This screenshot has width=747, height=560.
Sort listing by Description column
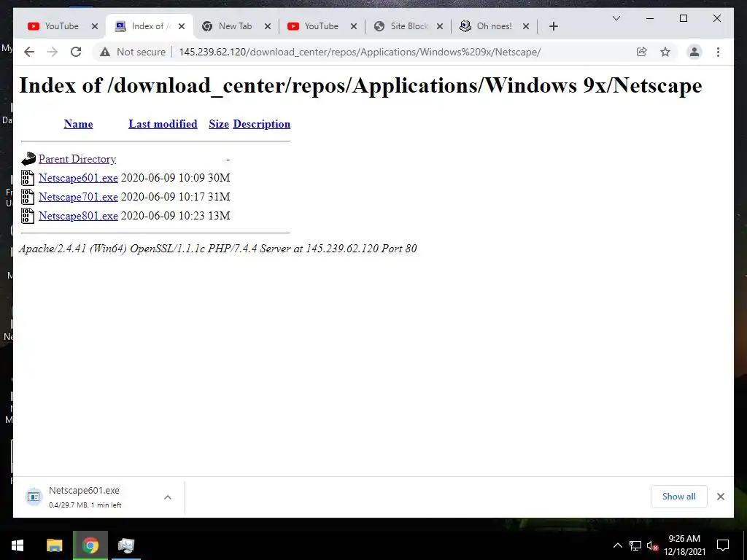pyautogui.click(x=262, y=124)
